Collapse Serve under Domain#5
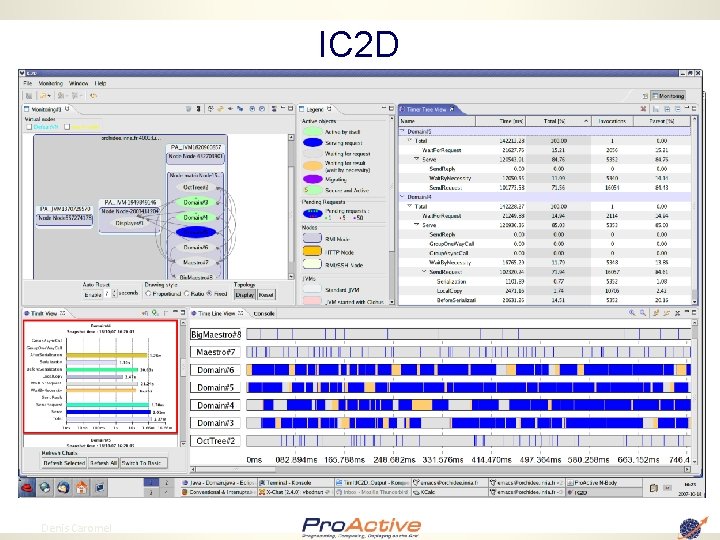The width and height of the screenshot is (720, 540). pyautogui.click(x=417, y=159)
